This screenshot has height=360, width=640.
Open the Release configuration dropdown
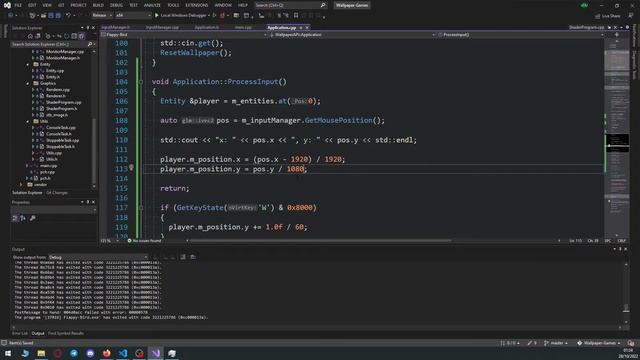tap(102, 16)
